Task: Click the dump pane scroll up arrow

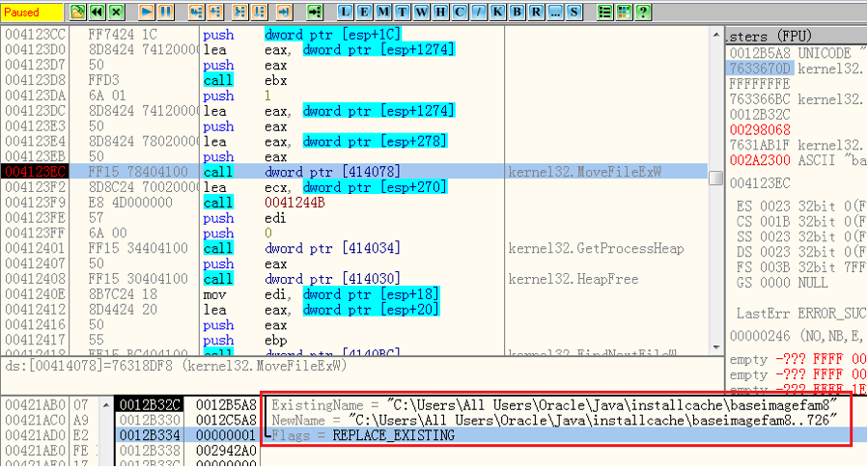Action: point(106,405)
